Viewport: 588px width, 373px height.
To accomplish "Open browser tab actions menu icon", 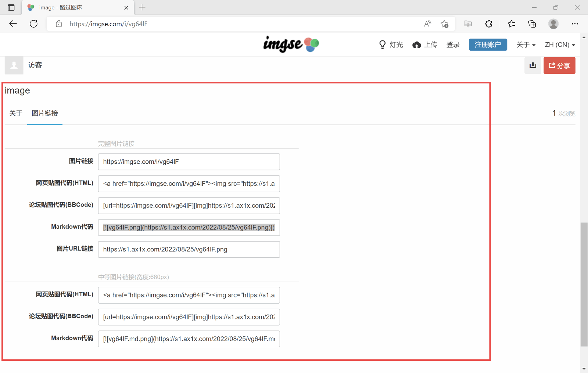I will point(11,7).
